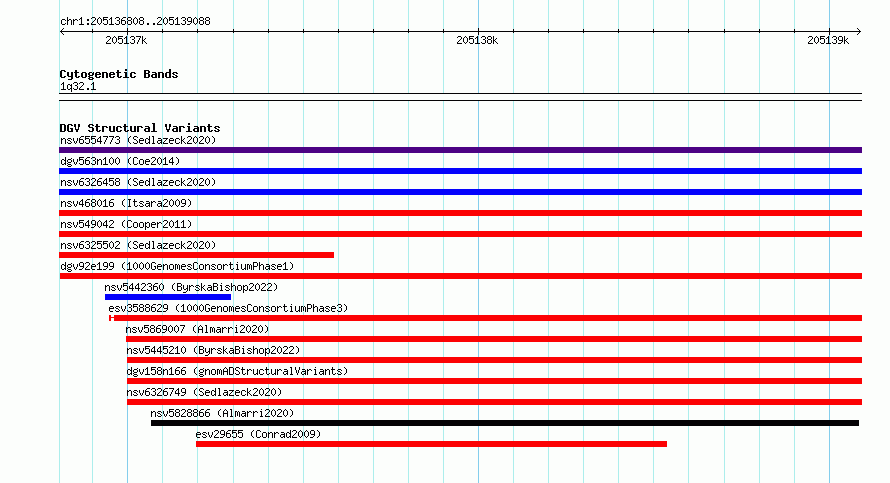Select the purple nsv6554773 variant bar
The height and width of the screenshot is (483, 890).
click(460, 150)
